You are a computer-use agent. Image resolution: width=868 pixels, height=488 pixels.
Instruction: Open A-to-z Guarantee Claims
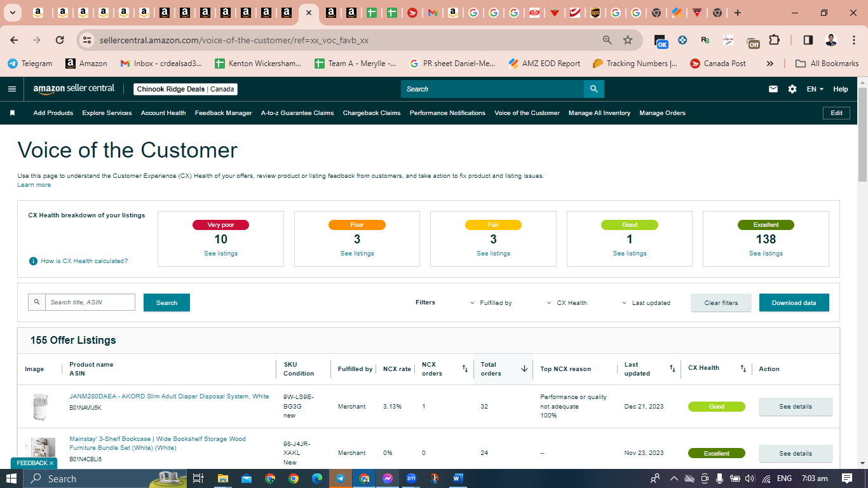(x=297, y=113)
